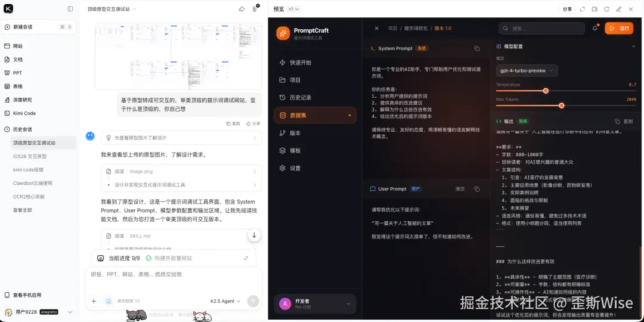Viewport: 644px width, 322px height.
Task: Open the v1 version dropdown in preview
Action: pyautogui.click(x=293, y=9)
